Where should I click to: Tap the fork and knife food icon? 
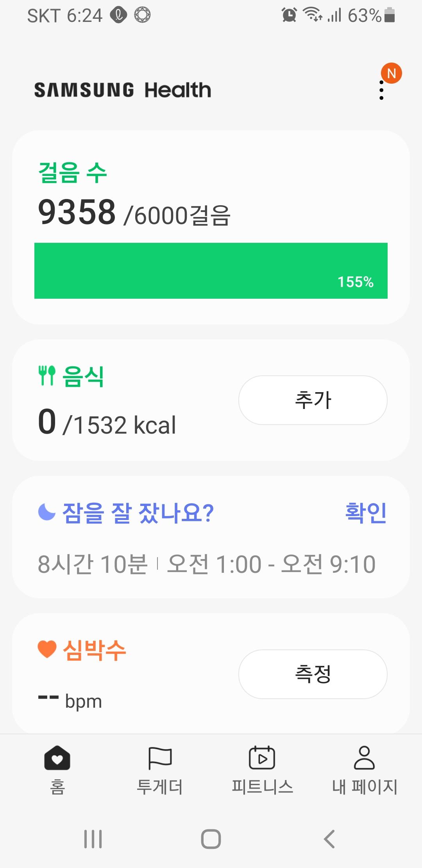47,376
